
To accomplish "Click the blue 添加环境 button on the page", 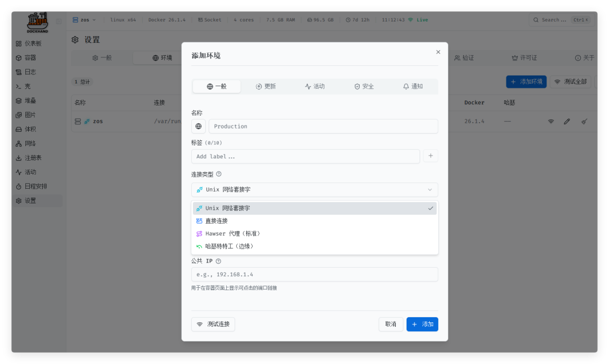I will [x=526, y=82].
